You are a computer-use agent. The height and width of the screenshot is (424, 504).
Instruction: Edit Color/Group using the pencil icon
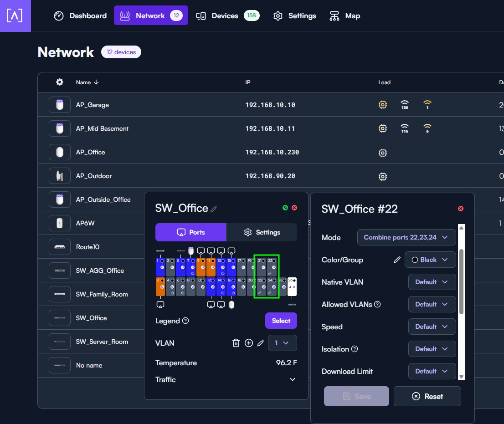point(397,260)
